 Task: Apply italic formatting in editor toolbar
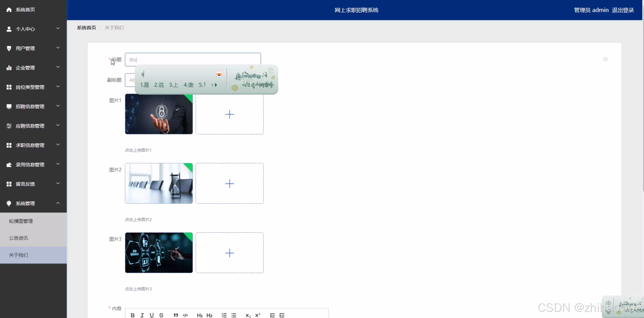coord(142,315)
